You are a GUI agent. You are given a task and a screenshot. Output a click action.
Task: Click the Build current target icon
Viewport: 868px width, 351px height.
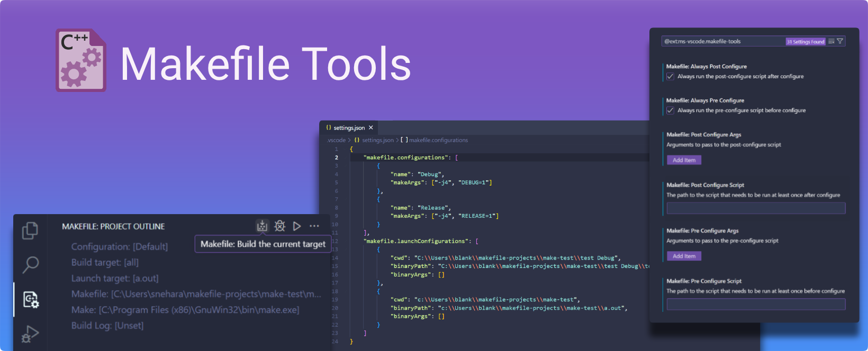[262, 226]
